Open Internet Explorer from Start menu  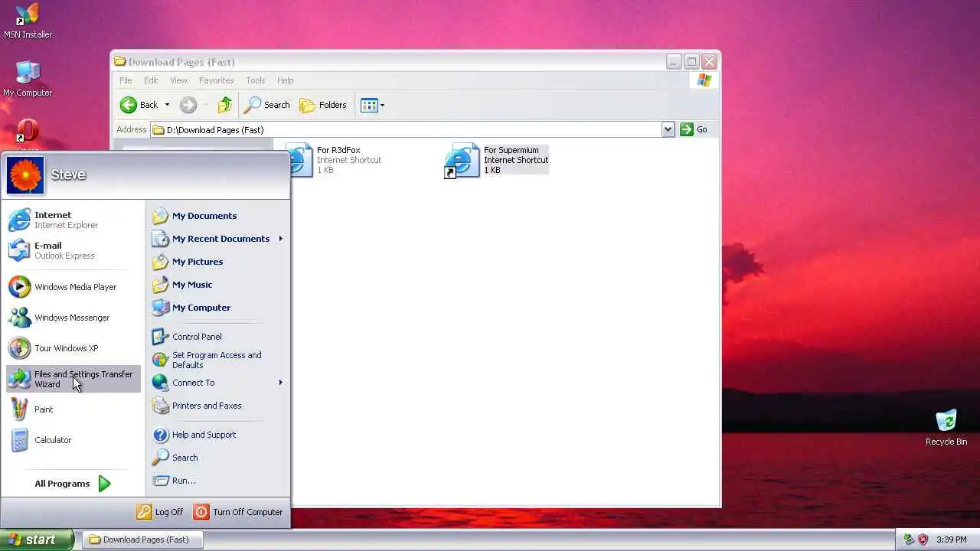[x=73, y=220]
